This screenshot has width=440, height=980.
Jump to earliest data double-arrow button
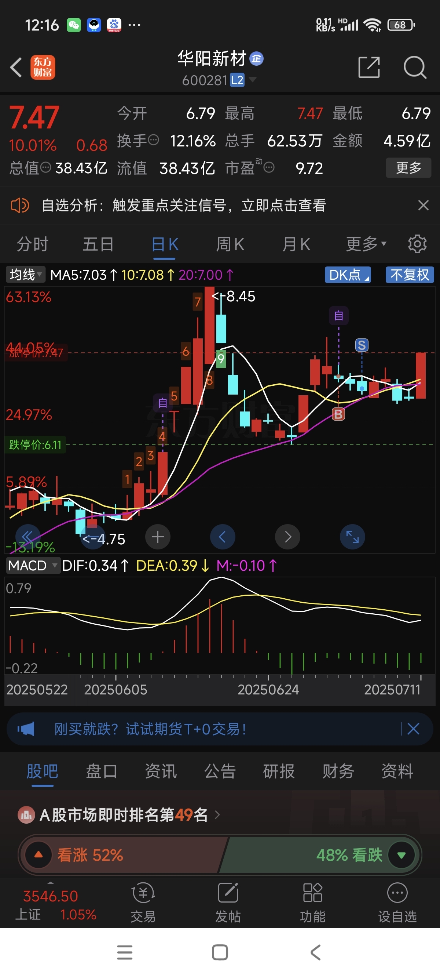28,537
